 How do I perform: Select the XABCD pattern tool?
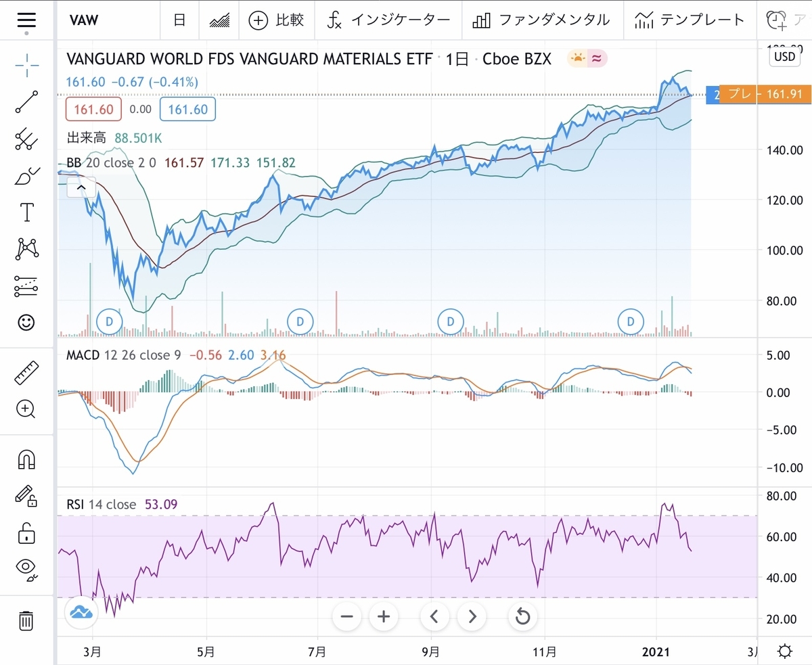tap(26, 249)
